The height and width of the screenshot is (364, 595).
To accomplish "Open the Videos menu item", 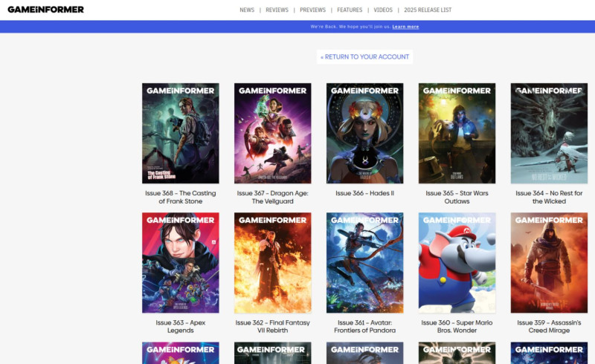I will pyautogui.click(x=383, y=10).
